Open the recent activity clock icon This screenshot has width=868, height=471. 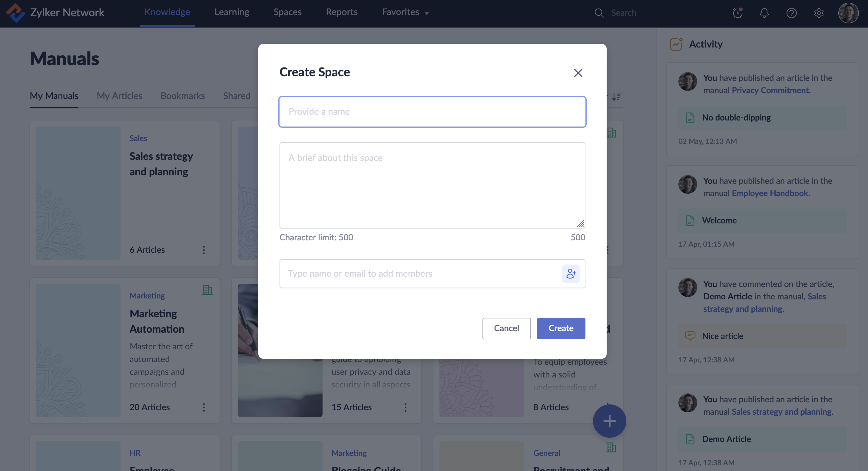pyautogui.click(x=737, y=13)
